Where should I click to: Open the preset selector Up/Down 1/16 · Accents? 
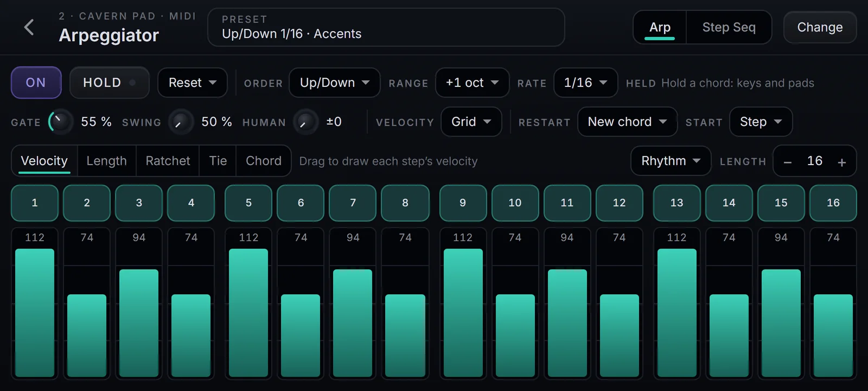386,27
